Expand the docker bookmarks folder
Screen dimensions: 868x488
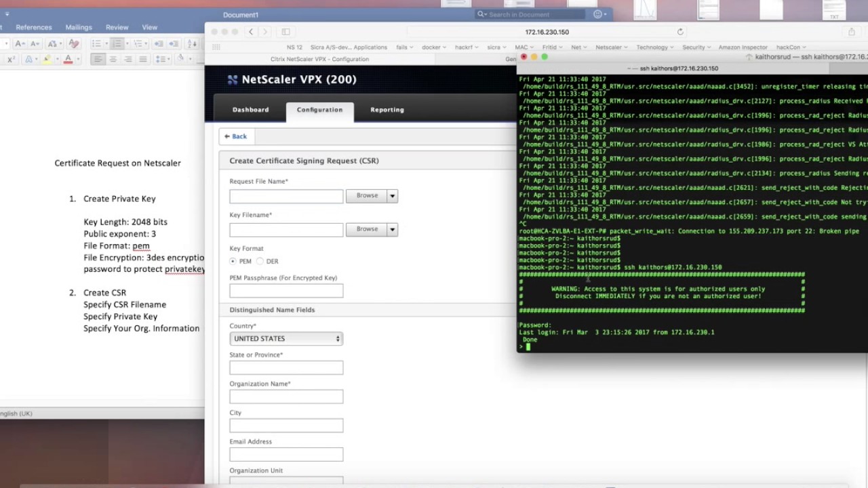click(433, 47)
